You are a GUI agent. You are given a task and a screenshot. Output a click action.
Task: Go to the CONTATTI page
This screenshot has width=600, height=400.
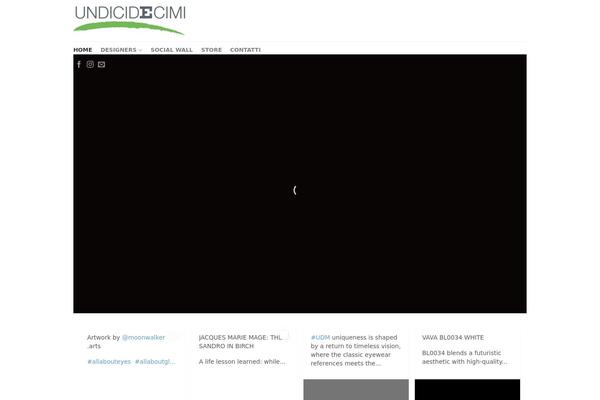click(245, 50)
